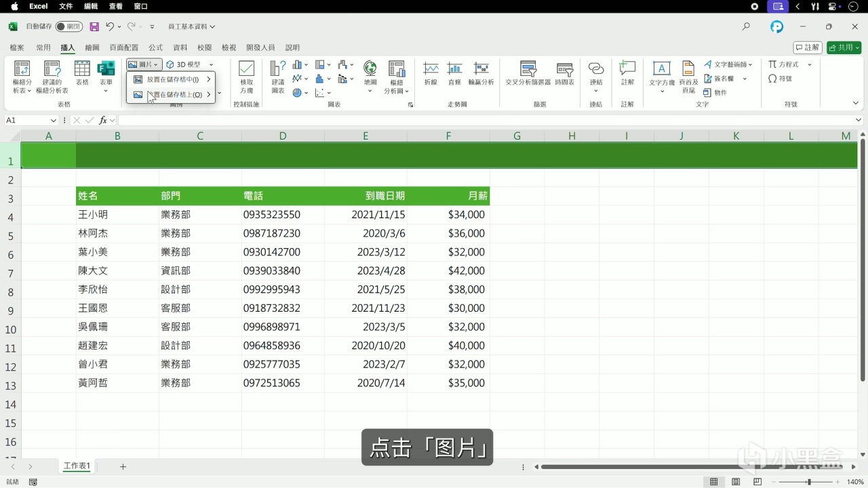
Task: Toggle the AutoSave (自動儲存) switch
Action: (x=69, y=26)
